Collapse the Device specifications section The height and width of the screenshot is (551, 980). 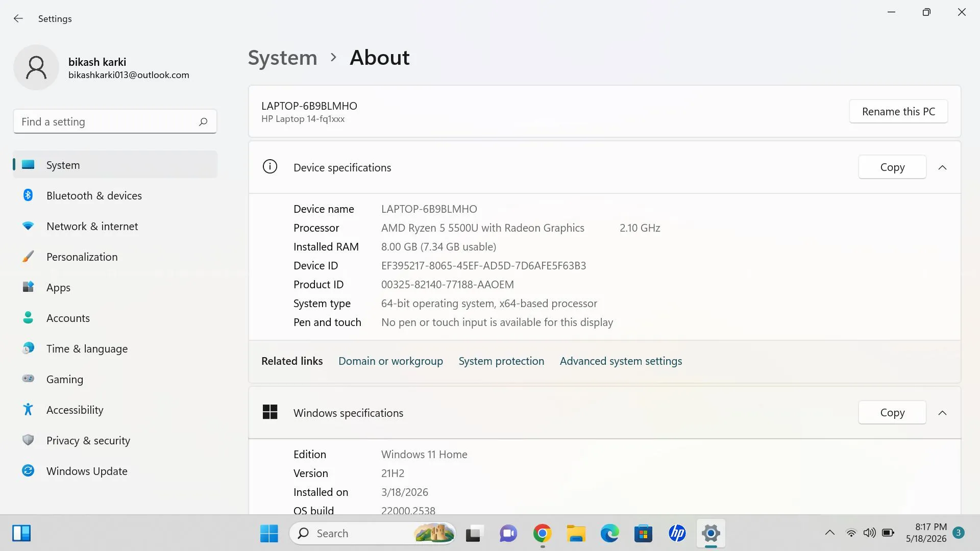pyautogui.click(x=942, y=167)
